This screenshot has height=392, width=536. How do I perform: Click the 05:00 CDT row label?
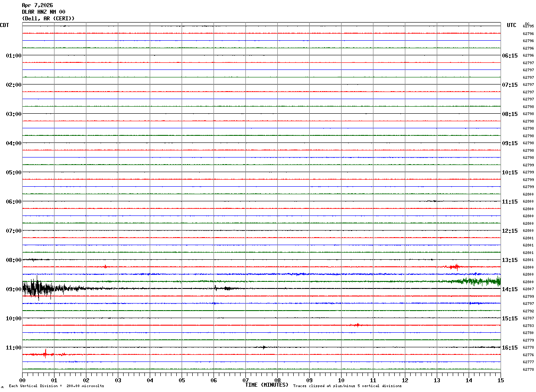[14, 173]
